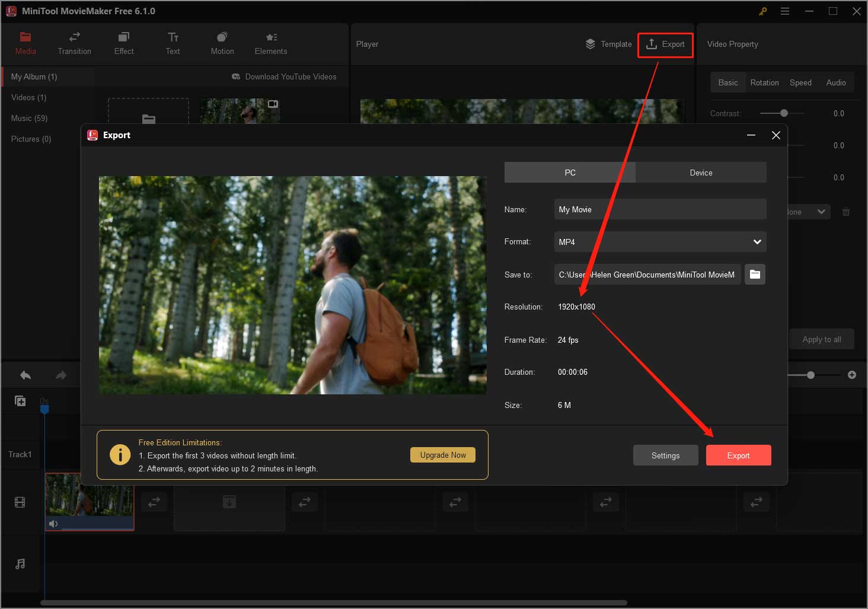Viewport: 868px width, 609px height.
Task: Open the Effect tab
Action: pyautogui.click(x=124, y=44)
